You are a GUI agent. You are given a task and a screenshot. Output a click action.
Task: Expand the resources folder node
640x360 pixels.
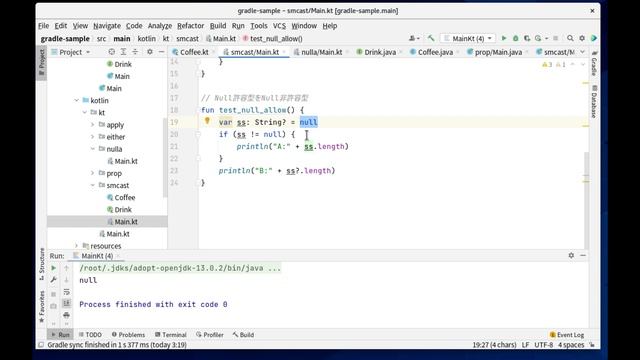pyautogui.click(x=76, y=246)
